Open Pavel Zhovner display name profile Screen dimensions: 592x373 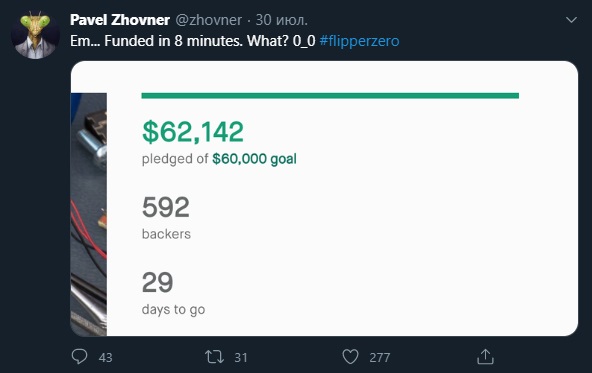click(120, 20)
